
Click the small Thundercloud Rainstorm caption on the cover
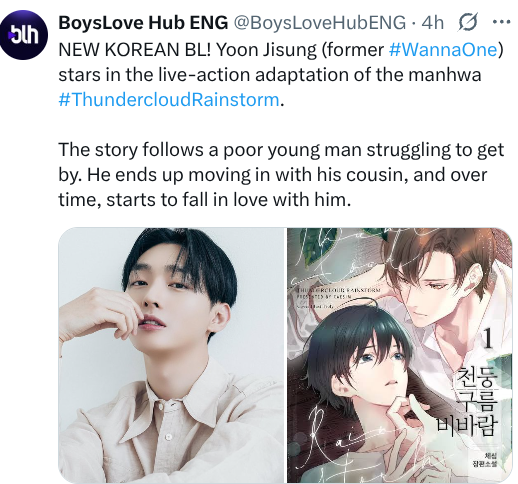(x=338, y=290)
